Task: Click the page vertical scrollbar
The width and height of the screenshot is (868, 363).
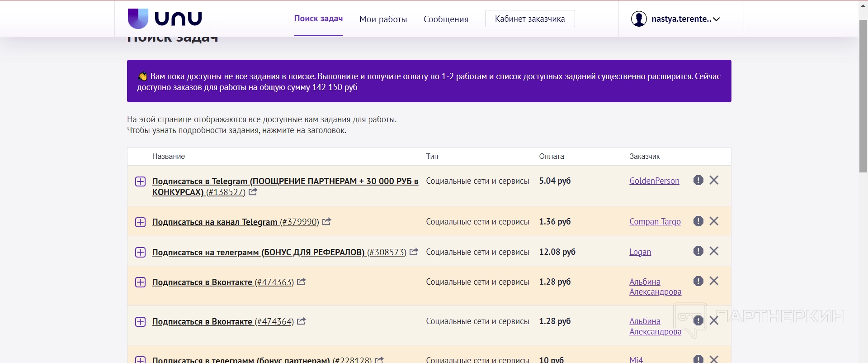Action: pos(863,96)
